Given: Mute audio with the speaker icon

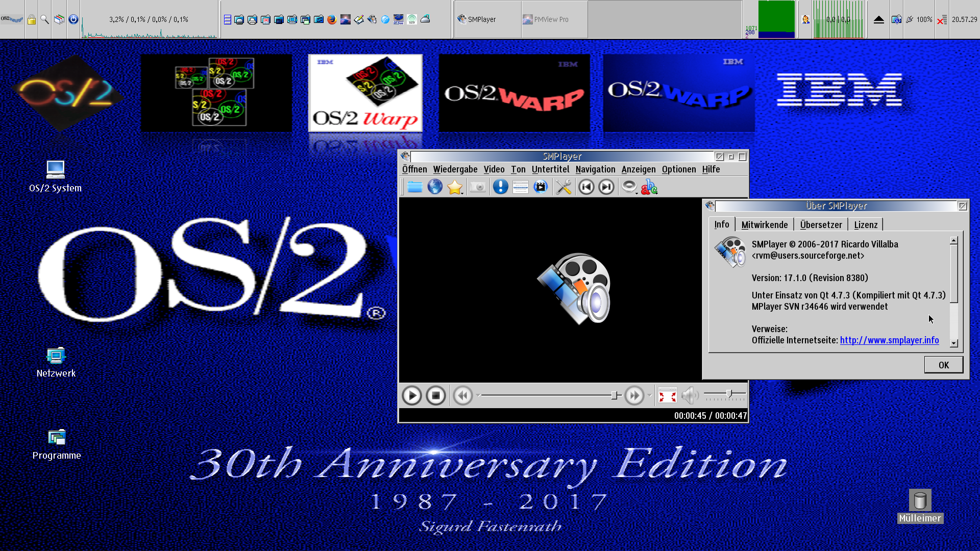Looking at the screenshot, I should (x=690, y=395).
